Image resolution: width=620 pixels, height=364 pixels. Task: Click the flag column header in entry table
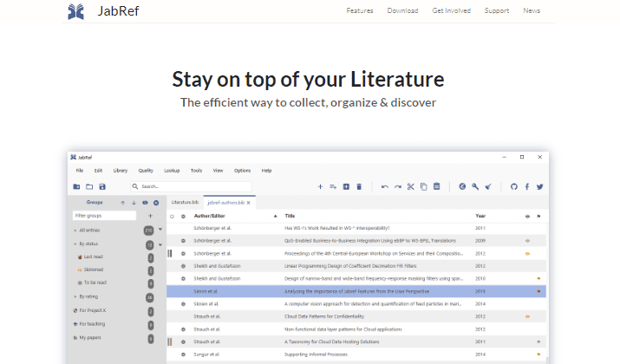coord(538,216)
